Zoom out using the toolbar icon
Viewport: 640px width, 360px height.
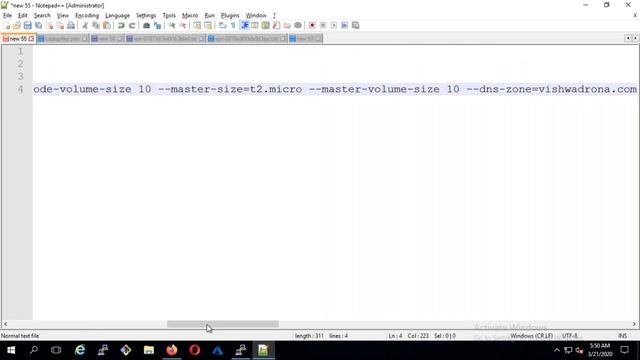(183, 25)
